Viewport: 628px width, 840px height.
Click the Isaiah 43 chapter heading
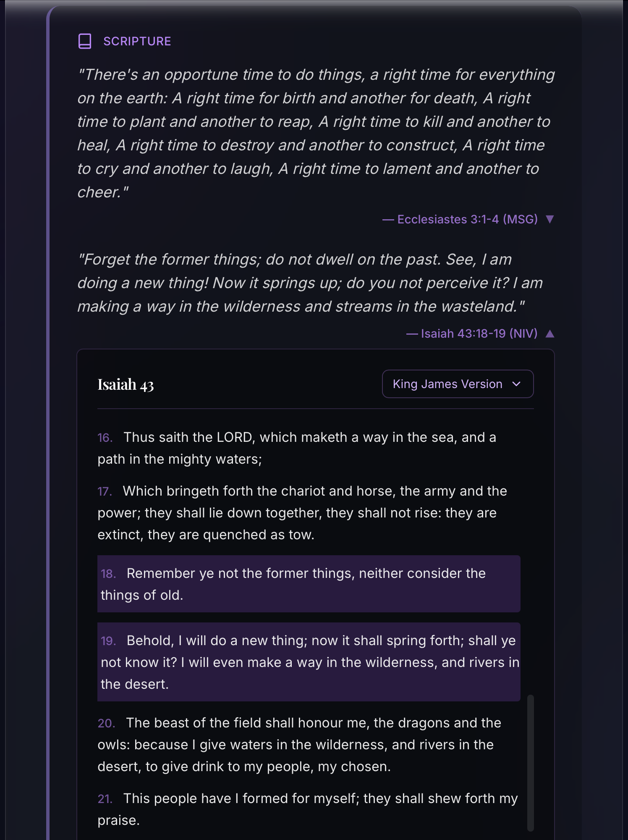[126, 384]
